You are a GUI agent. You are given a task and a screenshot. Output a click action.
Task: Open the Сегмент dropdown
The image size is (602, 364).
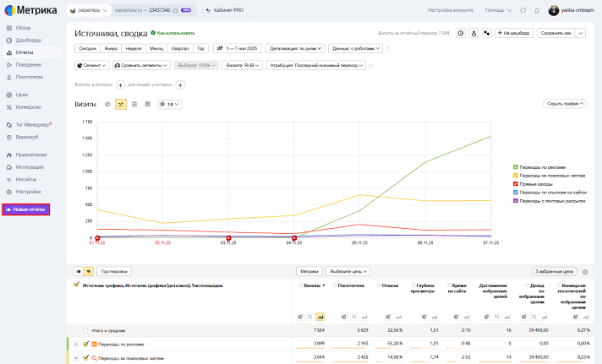coord(92,65)
